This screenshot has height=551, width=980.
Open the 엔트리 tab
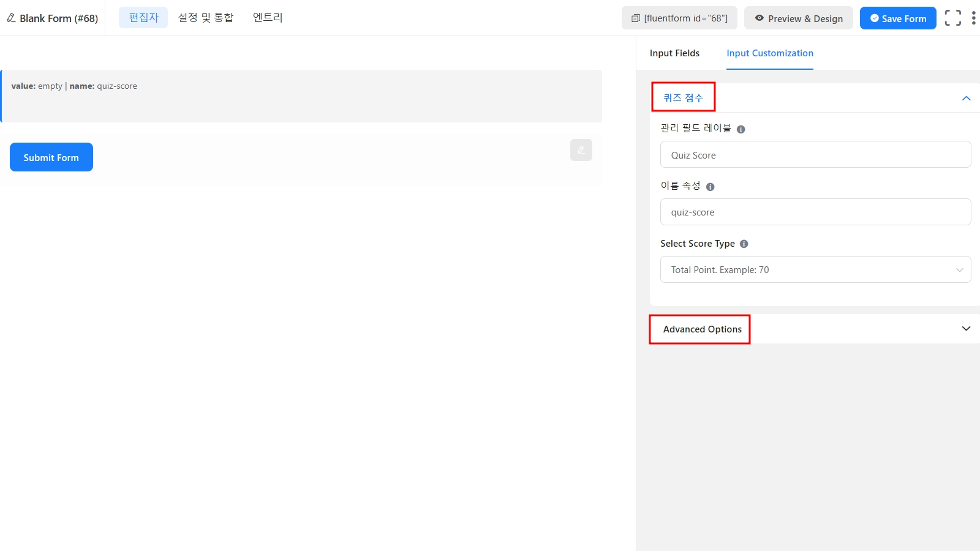pos(268,18)
